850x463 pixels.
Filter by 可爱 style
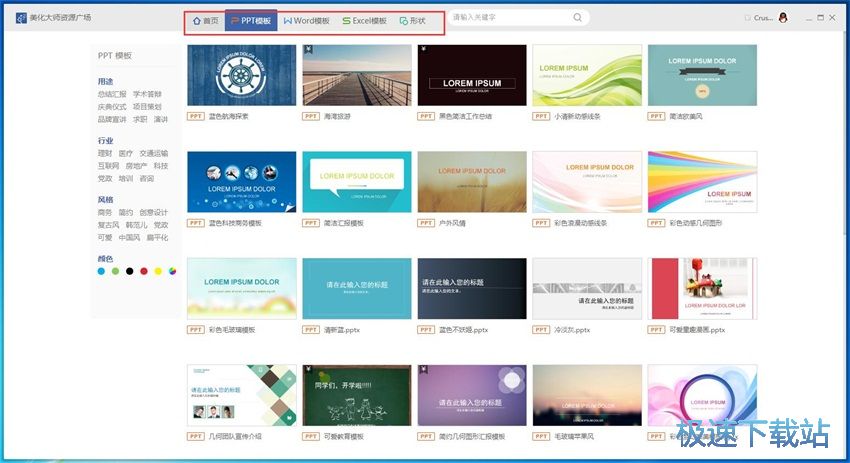(x=105, y=237)
